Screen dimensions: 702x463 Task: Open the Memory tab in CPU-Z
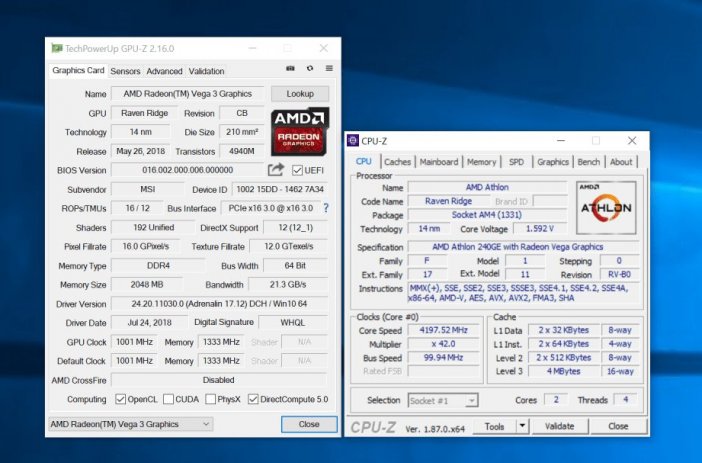(x=482, y=162)
